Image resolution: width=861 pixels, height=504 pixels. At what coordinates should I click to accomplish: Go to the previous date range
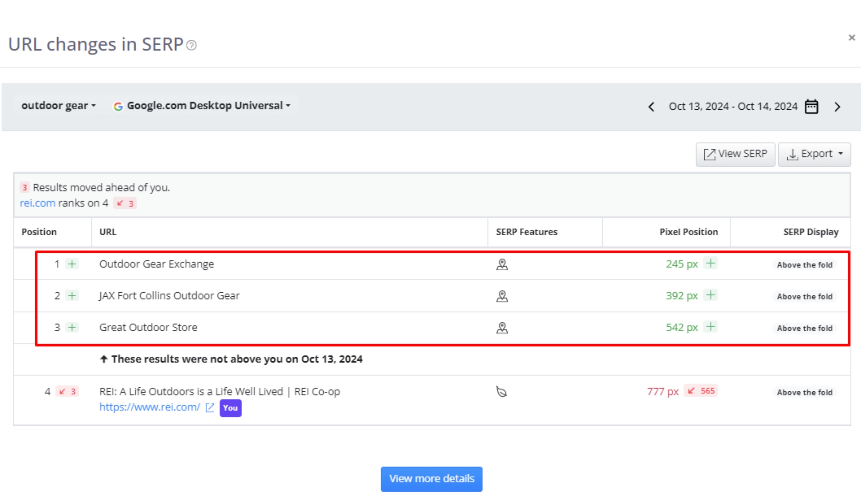651,107
